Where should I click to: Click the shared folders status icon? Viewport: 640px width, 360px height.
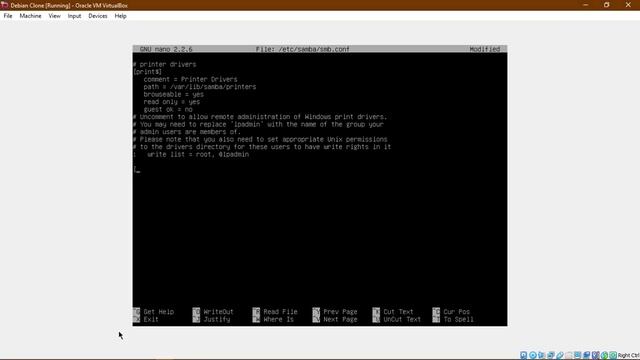coord(569,355)
